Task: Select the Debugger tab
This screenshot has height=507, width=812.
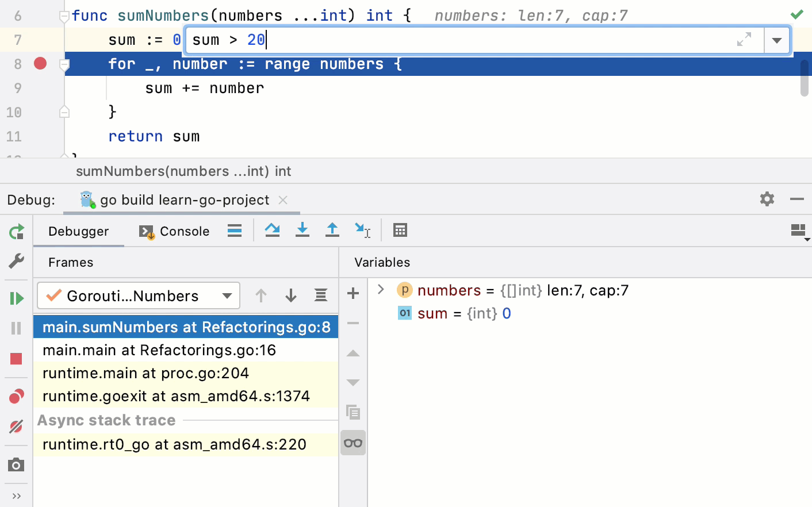Action: tap(78, 231)
